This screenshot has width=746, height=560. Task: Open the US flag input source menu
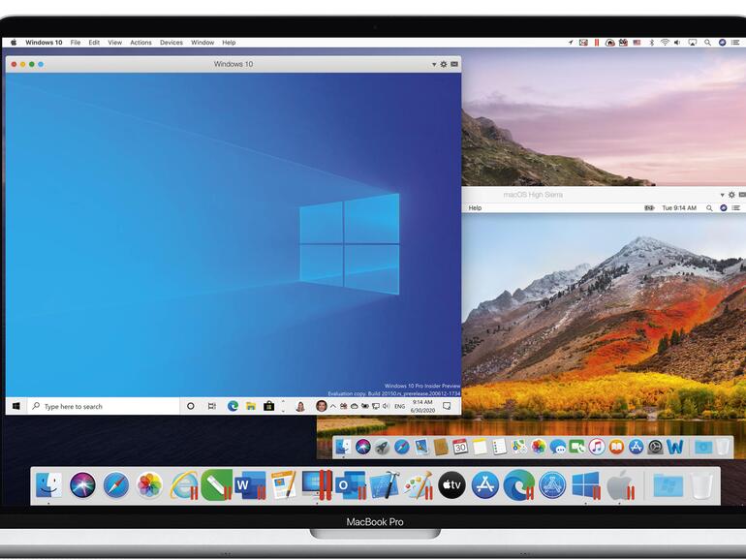tap(637, 43)
